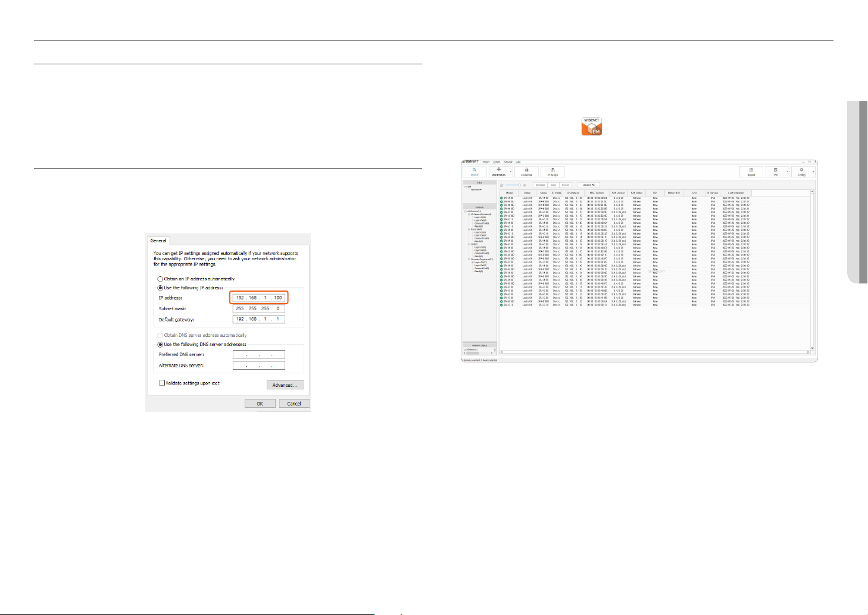Click the device table vertical scrollbar

click(812, 271)
